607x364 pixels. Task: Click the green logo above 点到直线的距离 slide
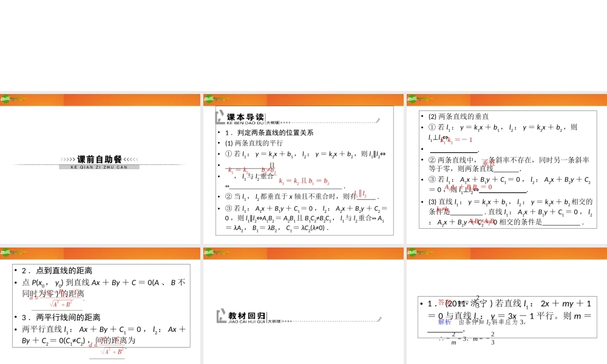5,252
